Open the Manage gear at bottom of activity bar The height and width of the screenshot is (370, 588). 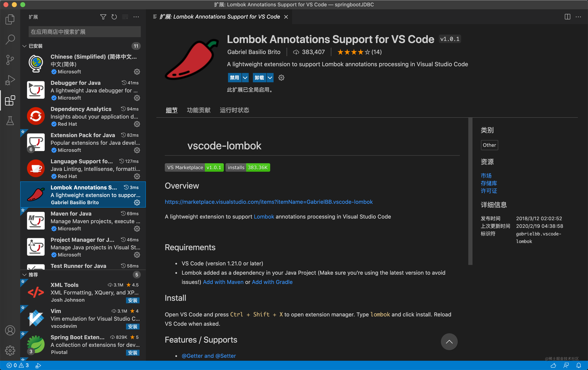(10, 350)
